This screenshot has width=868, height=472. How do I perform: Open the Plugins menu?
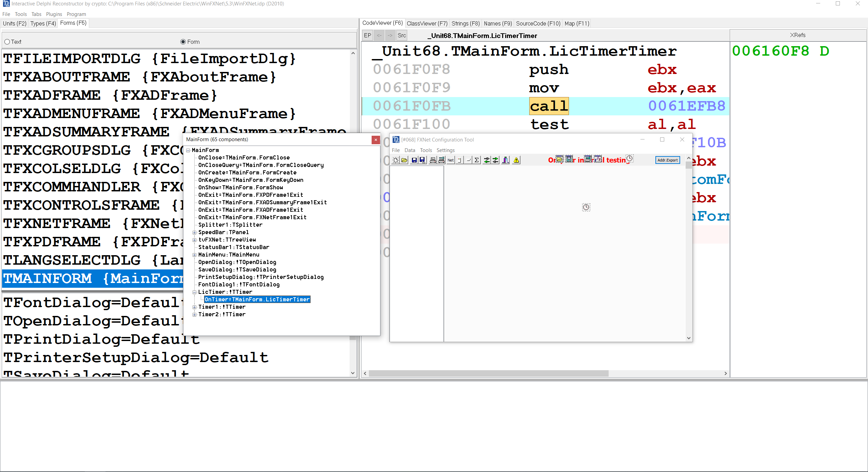[x=54, y=14]
